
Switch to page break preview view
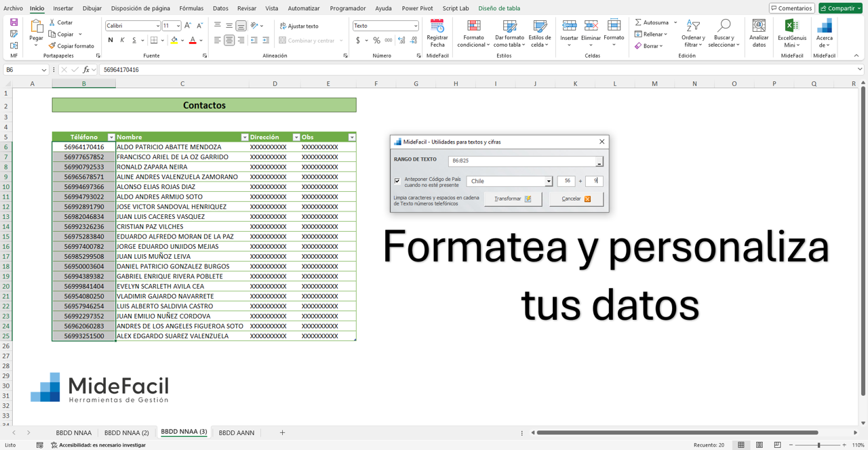tap(777, 445)
